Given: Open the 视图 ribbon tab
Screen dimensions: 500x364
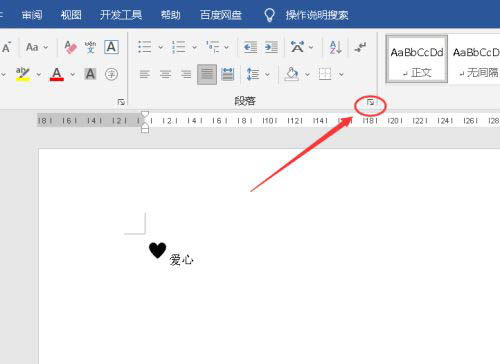Looking at the screenshot, I should pos(71,15).
